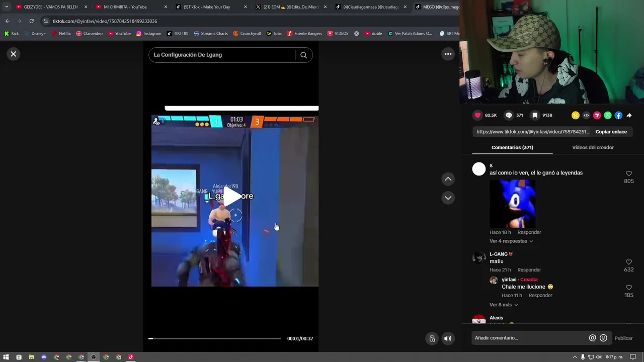
Task: Open the Windows Start menu
Action: click(x=6, y=357)
